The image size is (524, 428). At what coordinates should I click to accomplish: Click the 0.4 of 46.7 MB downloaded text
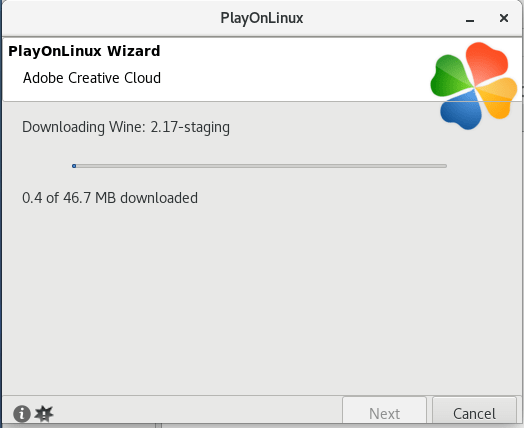(110, 198)
